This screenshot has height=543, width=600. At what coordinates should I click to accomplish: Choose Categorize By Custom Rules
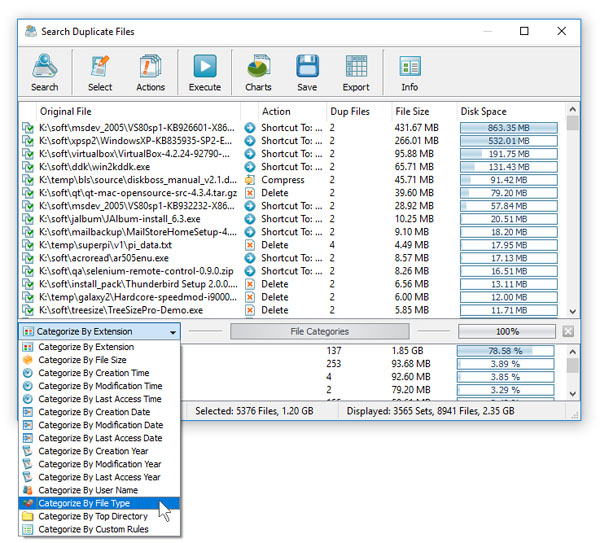99,529
